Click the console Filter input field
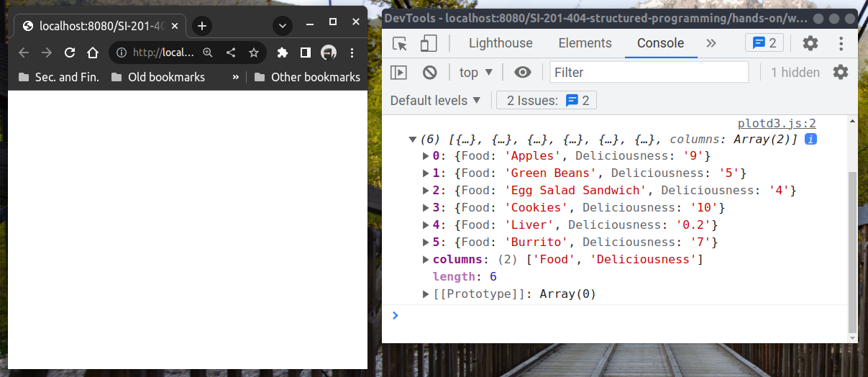This screenshot has height=377, width=868. 649,73
